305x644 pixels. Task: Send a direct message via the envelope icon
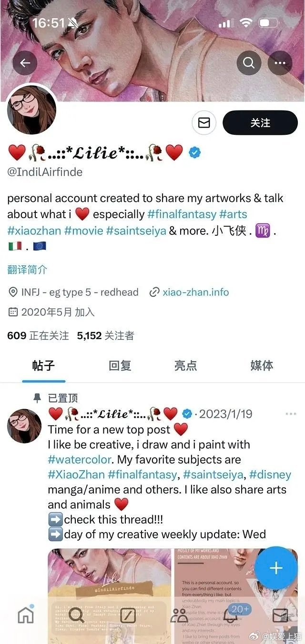pyautogui.click(x=204, y=122)
